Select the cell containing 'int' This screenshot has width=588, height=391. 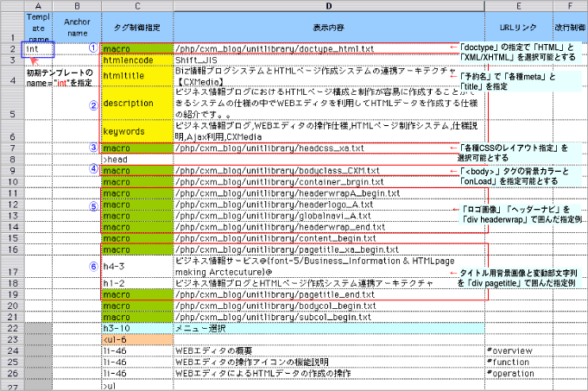tap(38, 49)
